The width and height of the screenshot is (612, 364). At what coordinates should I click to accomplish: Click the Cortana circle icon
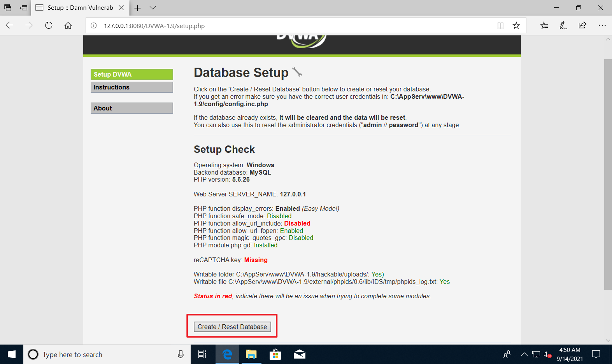tap(33, 354)
